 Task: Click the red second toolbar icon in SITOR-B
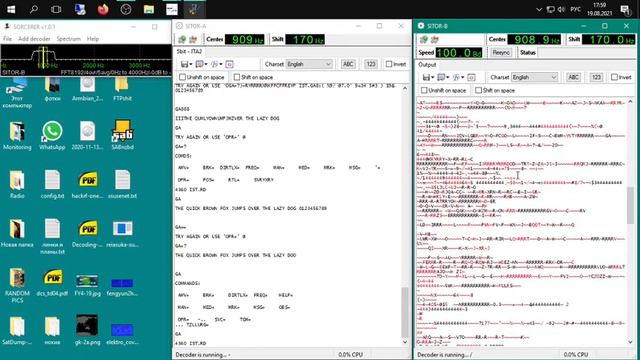[x=434, y=40]
